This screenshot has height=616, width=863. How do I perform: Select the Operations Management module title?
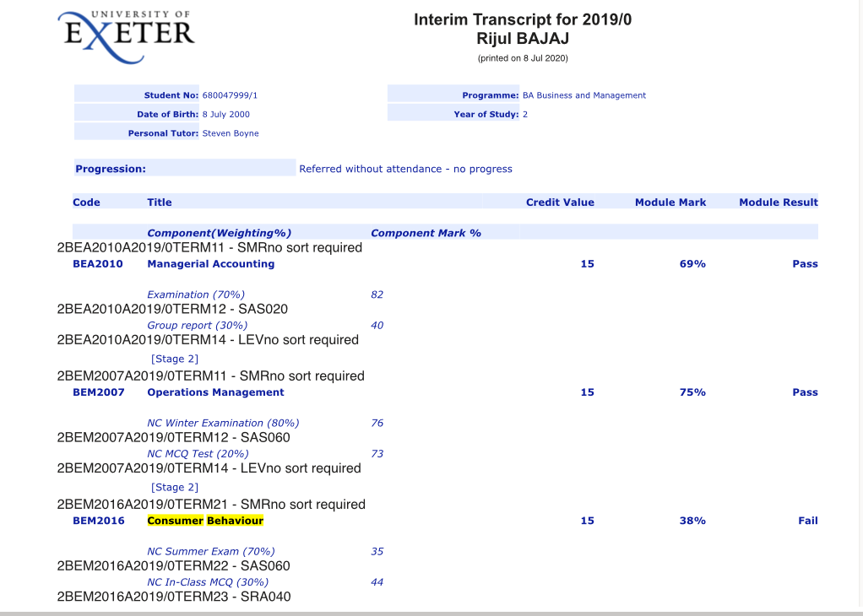(x=216, y=392)
